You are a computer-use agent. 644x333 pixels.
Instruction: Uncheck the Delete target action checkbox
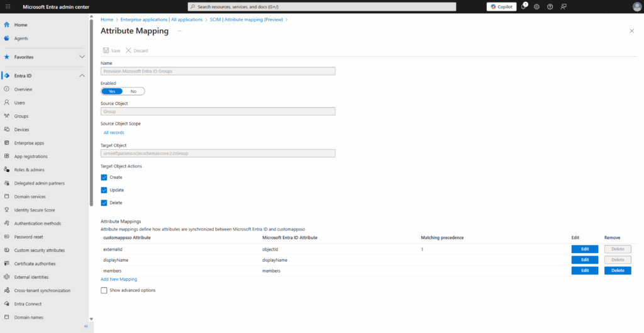point(104,203)
